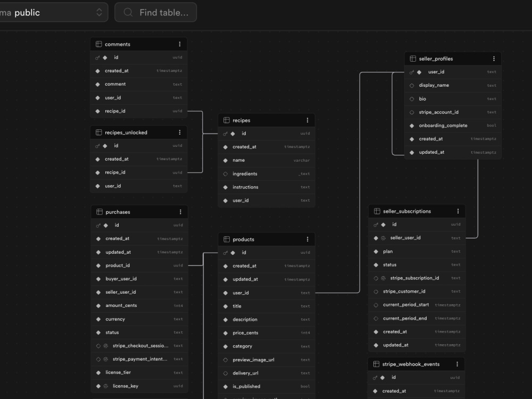Click stripe_account_id column in seller_profiles
This screenshot has width=532, height=399.
453,112
